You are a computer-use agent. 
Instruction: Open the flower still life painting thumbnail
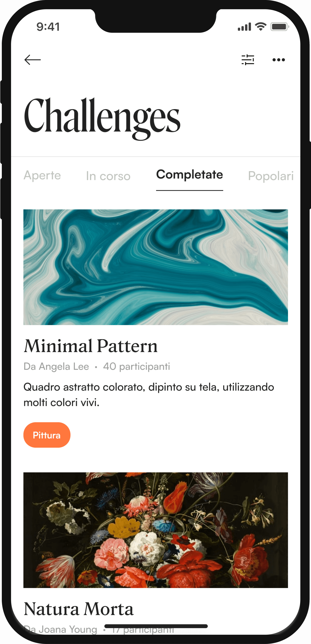point(155,530)
